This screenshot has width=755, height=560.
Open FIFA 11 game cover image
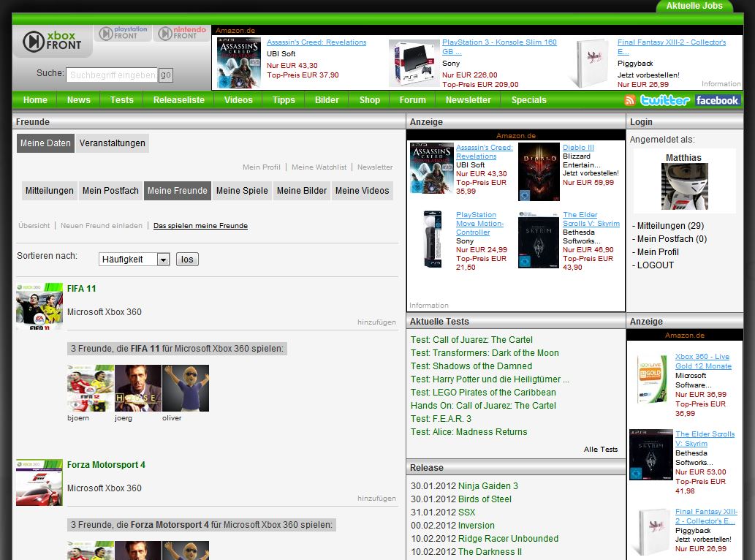coord(39,306)
